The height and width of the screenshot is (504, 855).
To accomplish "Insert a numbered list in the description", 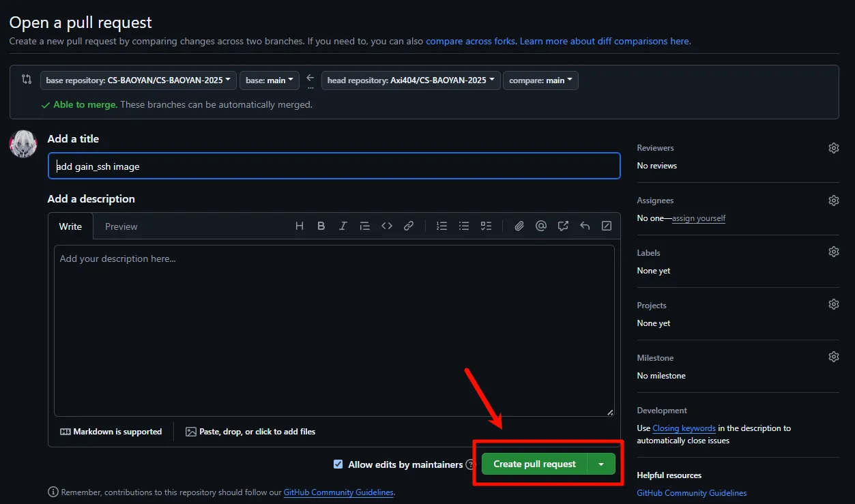I will tap(441, 226).
